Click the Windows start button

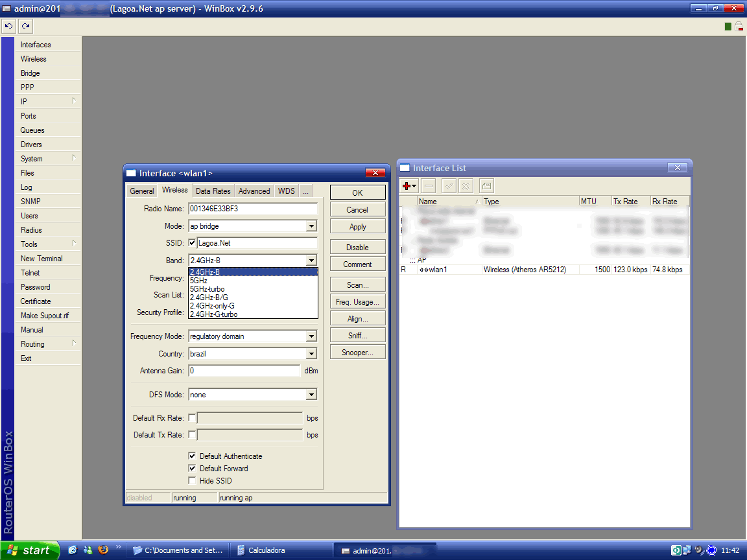pyautogui.click(x=30, y=550)
